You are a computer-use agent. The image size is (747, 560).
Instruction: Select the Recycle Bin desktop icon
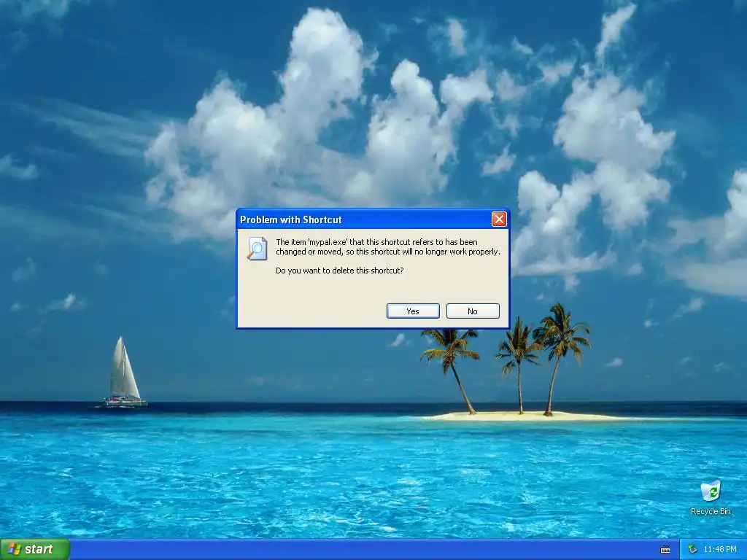711,497
